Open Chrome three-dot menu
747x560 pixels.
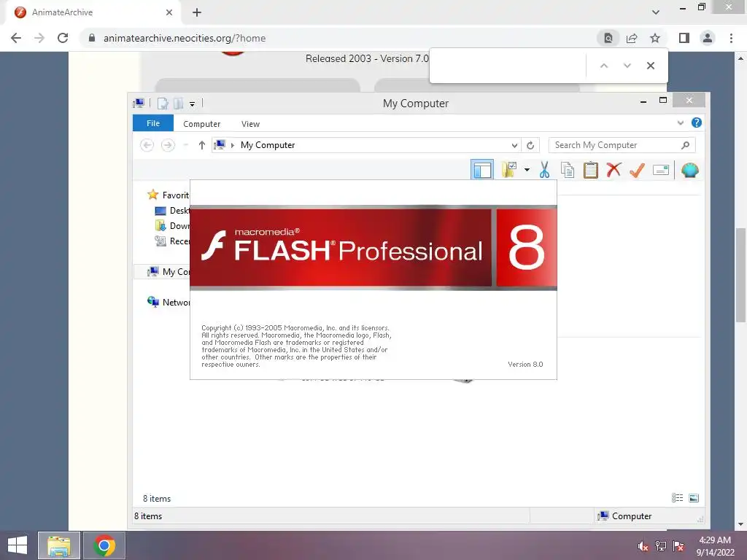coord(731,38)
